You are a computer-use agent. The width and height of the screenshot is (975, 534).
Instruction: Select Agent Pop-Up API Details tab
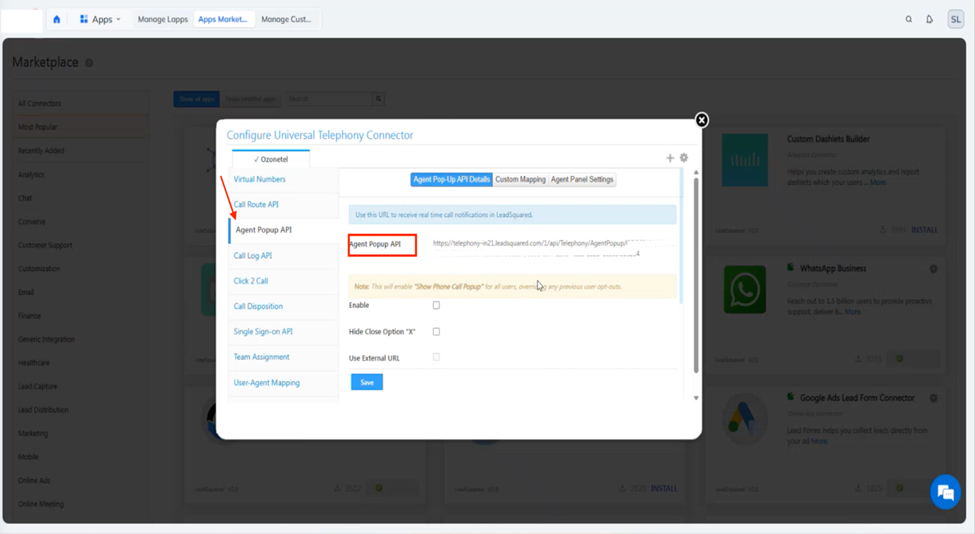[451, 180]
